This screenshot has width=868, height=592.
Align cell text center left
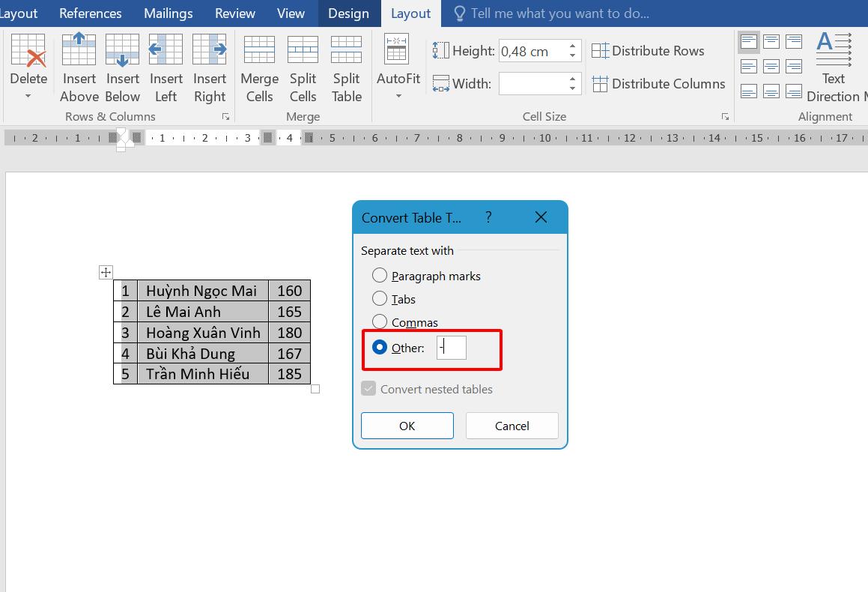click(x=748, y=67)
